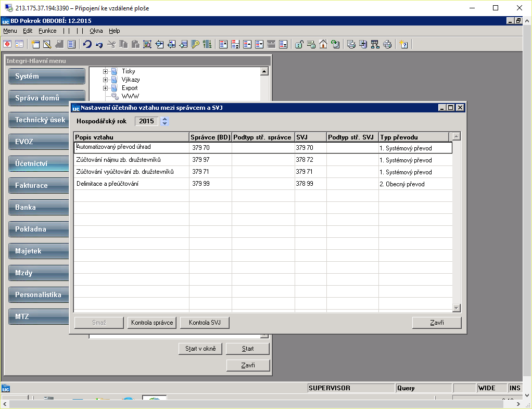Click the edit record pencil icon
The height and width of the screenshot is (409, 532).
(x=47, y=44)
